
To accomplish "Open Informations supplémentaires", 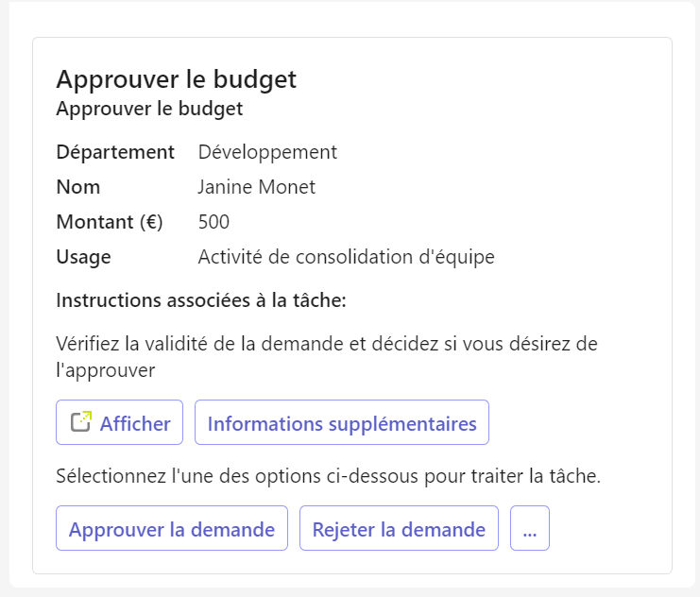I will click(342, 423).
